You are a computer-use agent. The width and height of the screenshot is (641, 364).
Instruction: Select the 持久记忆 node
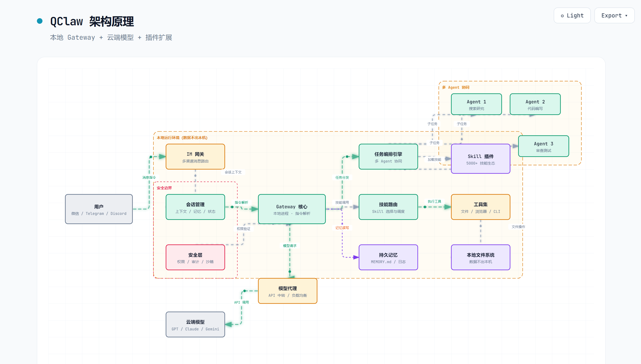(388, 257)
